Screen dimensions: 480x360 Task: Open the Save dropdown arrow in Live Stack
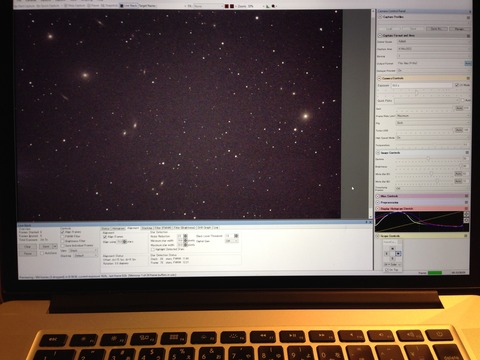pyautogui.click(x=55, y=247)
